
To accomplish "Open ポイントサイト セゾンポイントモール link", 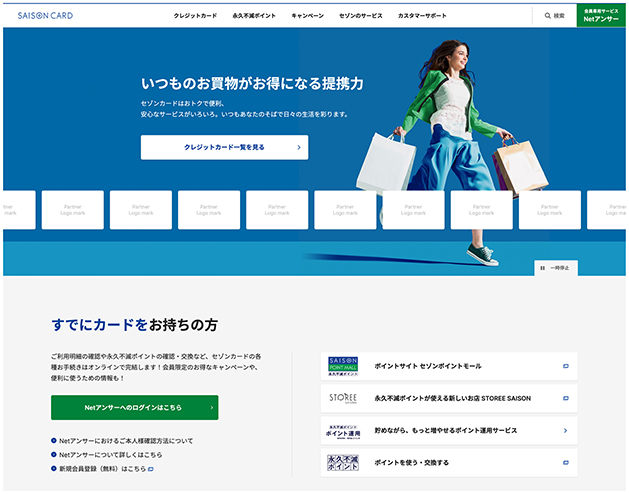I will point(449,366).
